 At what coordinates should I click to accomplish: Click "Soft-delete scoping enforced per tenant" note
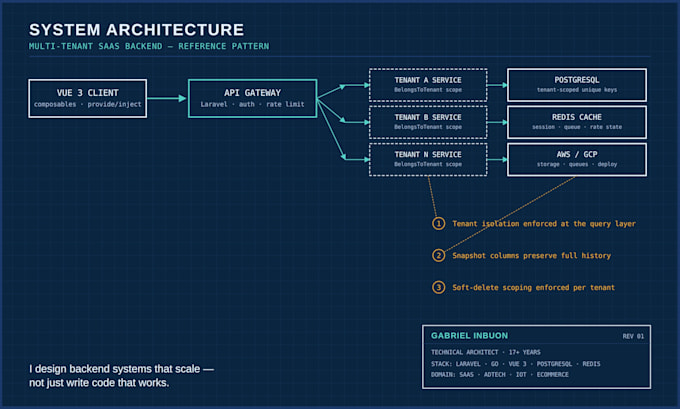[x=533, y=288]
